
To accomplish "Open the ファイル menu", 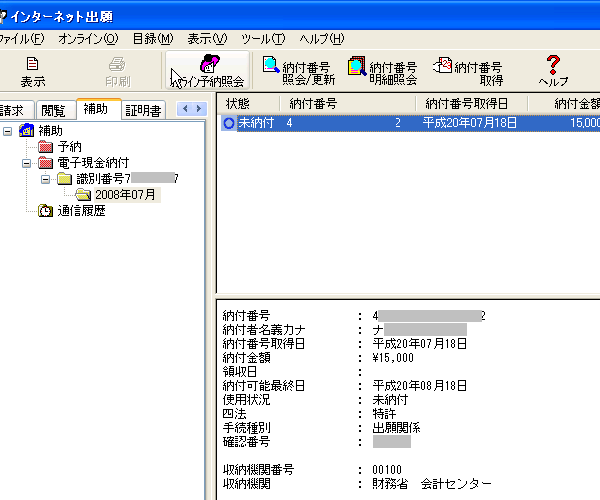I will [20, 39].
